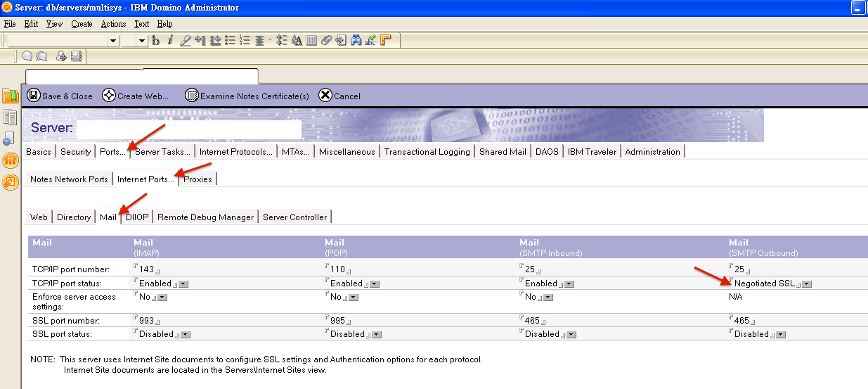
Task: Click the Create Web button
Action: pos(136,96)
